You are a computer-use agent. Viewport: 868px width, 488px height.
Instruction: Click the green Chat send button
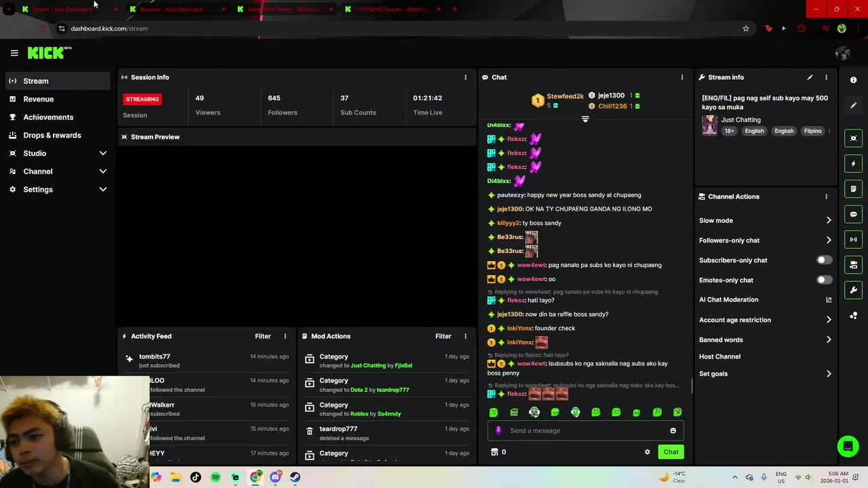(x=671, y=452)
